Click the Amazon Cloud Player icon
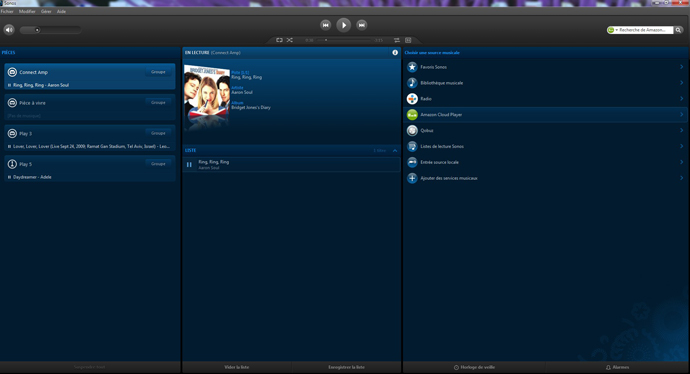 [412, 114]
